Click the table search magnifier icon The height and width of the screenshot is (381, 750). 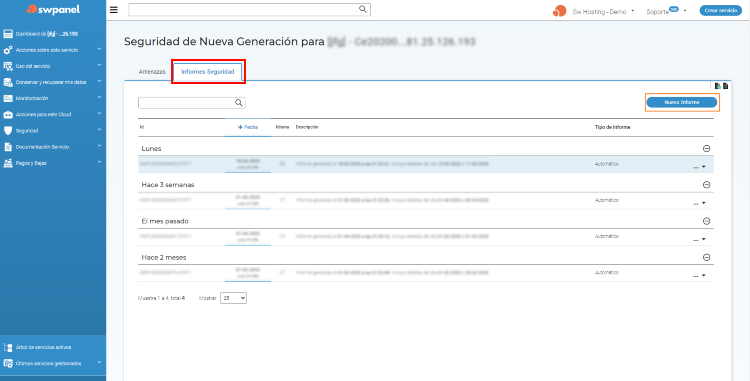coord(238,103)
